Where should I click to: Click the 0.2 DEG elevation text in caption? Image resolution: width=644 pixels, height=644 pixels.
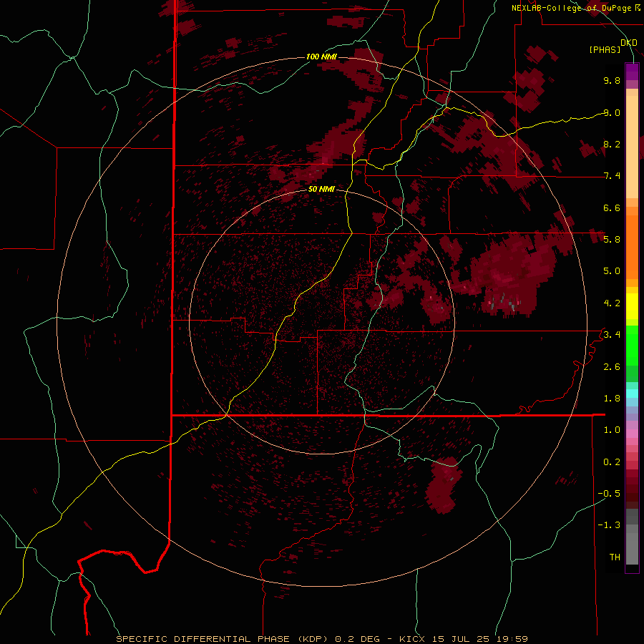coord(358,639)
